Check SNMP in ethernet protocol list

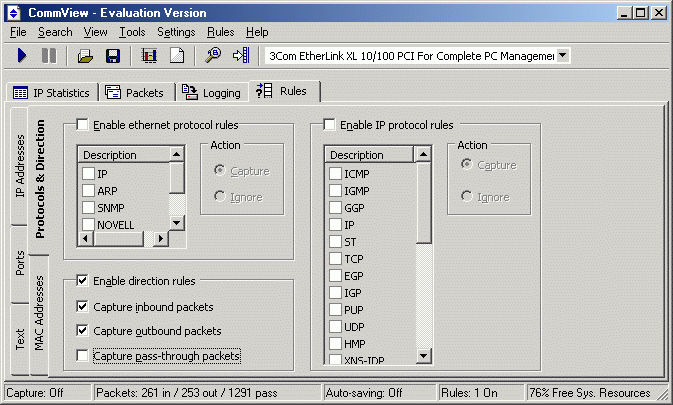coord(88,208)
